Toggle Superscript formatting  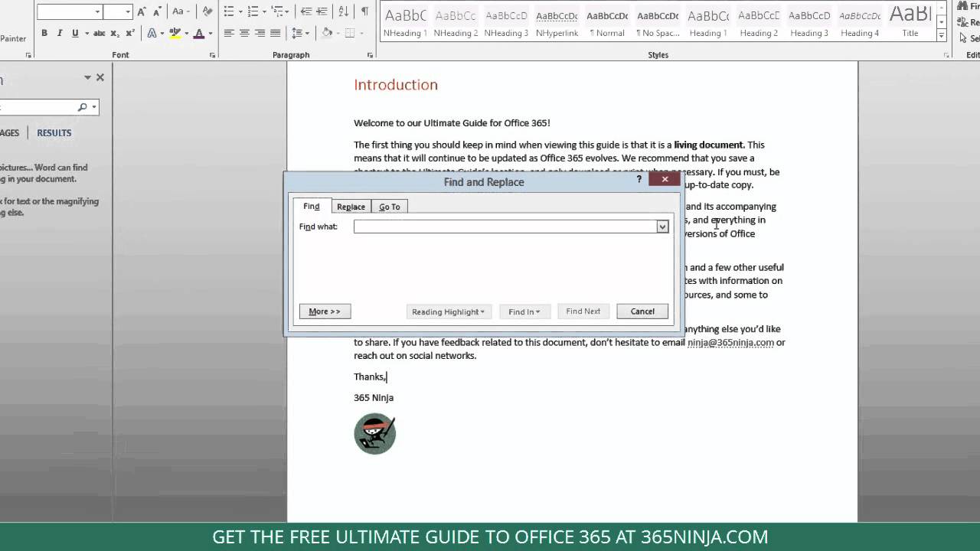(x=130, y=33)
